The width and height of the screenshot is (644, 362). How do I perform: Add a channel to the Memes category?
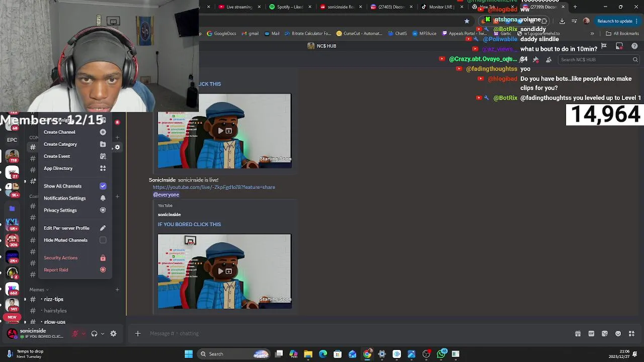[x=117, y=290]
